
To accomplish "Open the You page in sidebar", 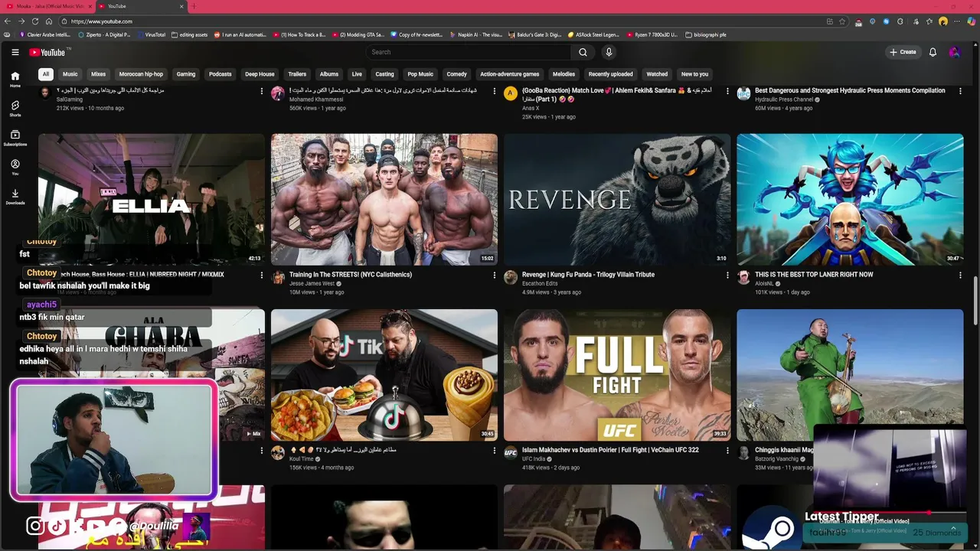I will [15, 167].
